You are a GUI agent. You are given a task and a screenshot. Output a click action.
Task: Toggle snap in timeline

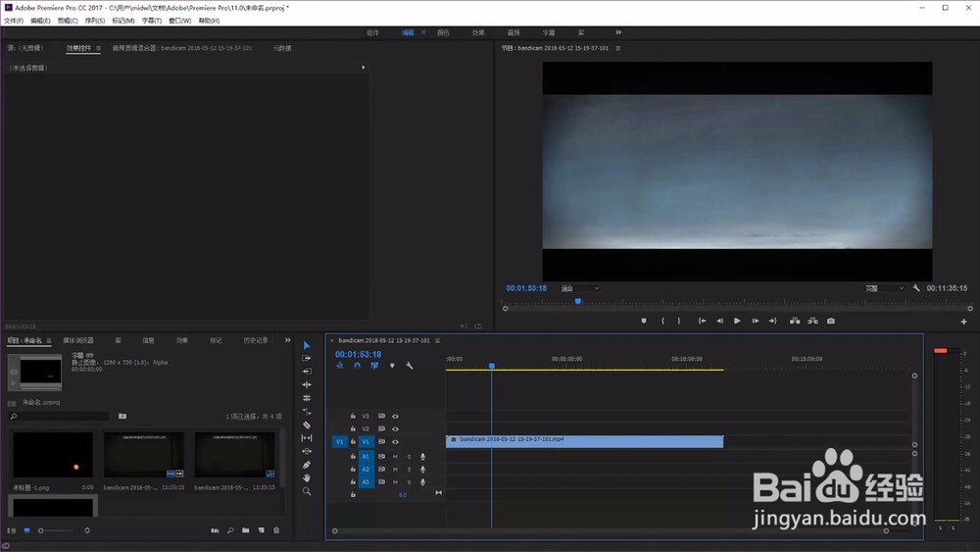point(357,366)
